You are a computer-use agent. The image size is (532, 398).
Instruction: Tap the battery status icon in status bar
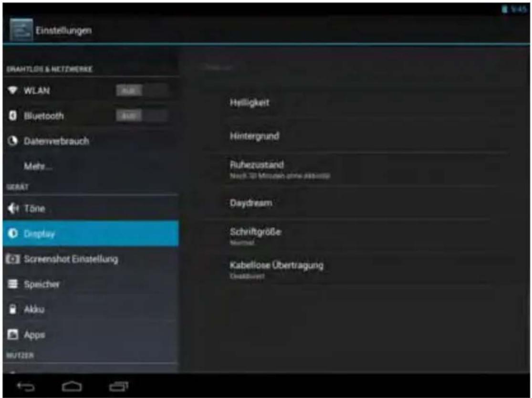pyautogui.click(x=504, y=9)
